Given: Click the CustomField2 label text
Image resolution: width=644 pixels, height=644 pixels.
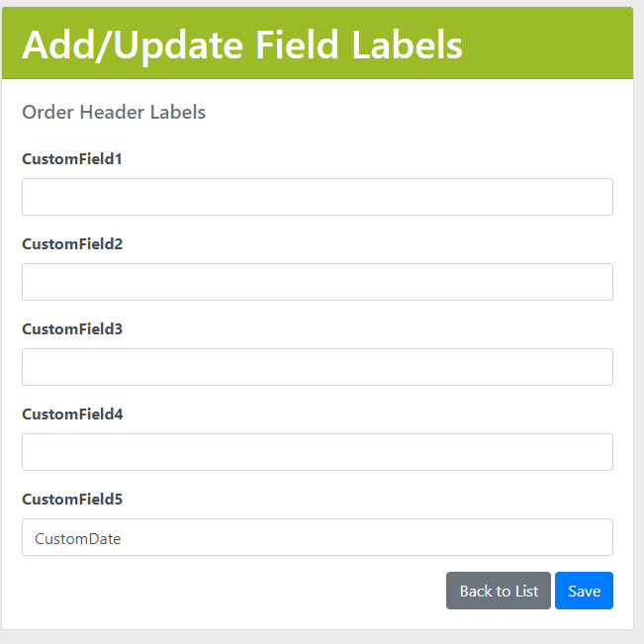Looking at the screenshot, I should [x=72, y=243].
